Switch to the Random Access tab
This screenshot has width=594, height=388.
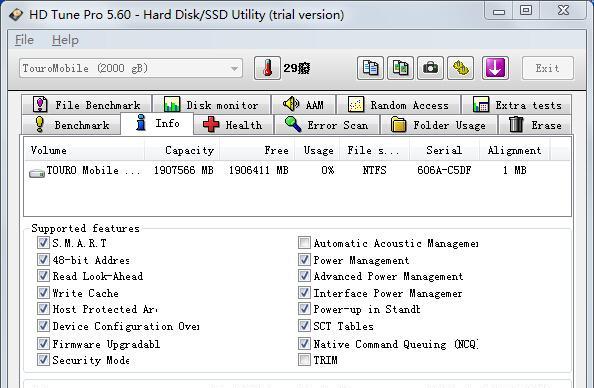click(x=399, y=105)
